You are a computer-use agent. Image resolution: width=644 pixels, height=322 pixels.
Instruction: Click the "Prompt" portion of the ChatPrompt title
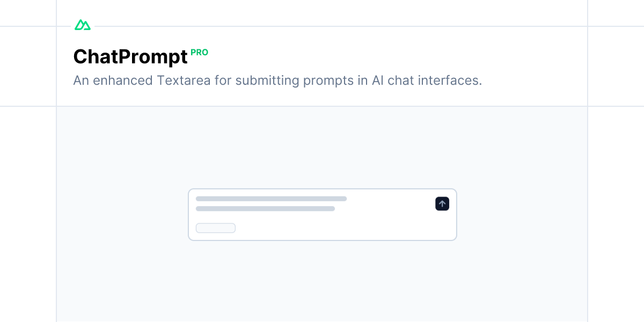pos(153,57)
